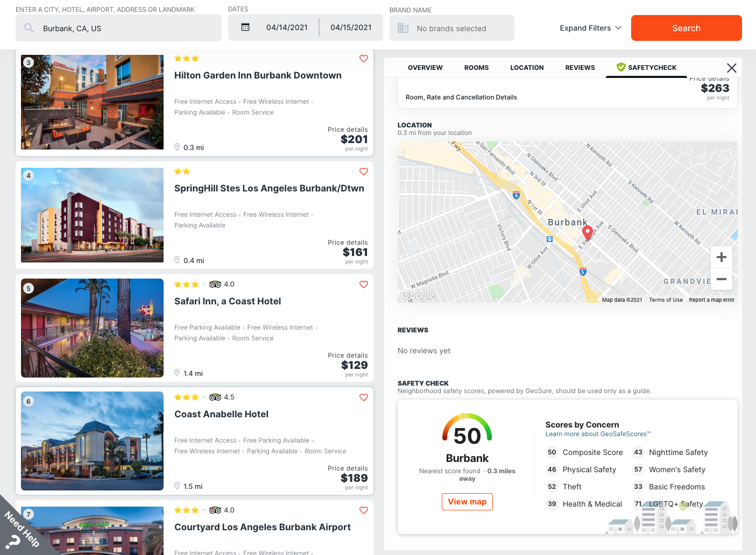Switch to the Rooms tab

pyautogui.click(x=476, y=67)
